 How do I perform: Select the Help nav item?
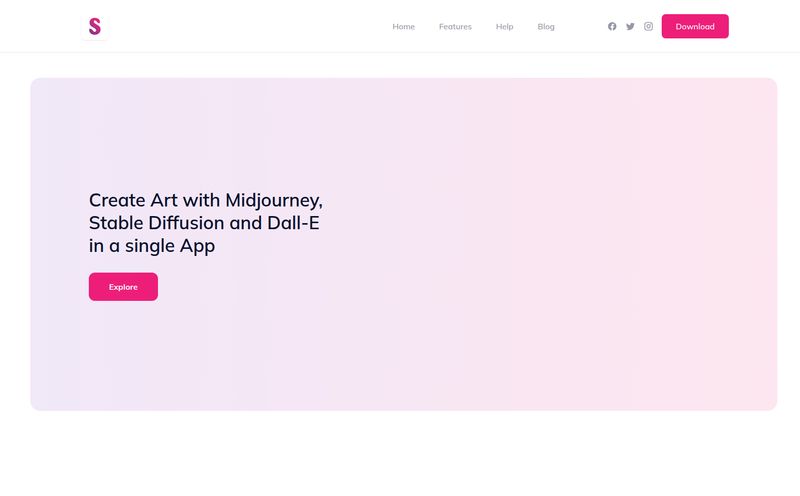coord(505,27)
